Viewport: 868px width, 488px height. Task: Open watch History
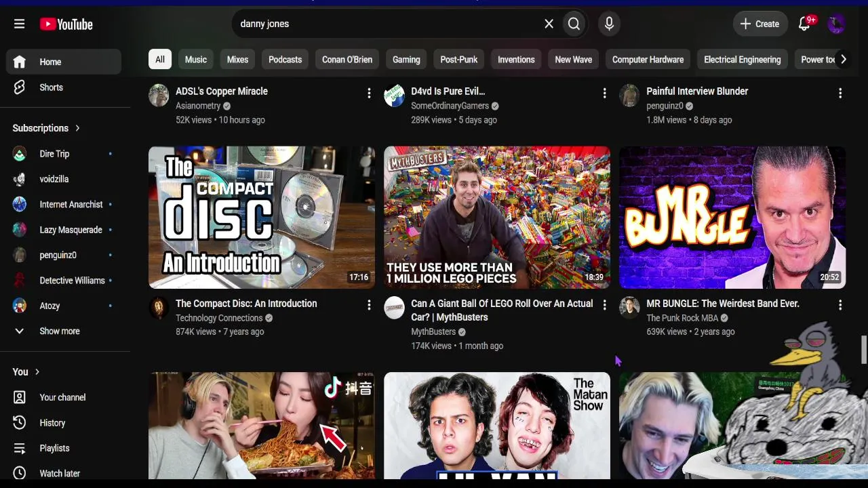64,422
